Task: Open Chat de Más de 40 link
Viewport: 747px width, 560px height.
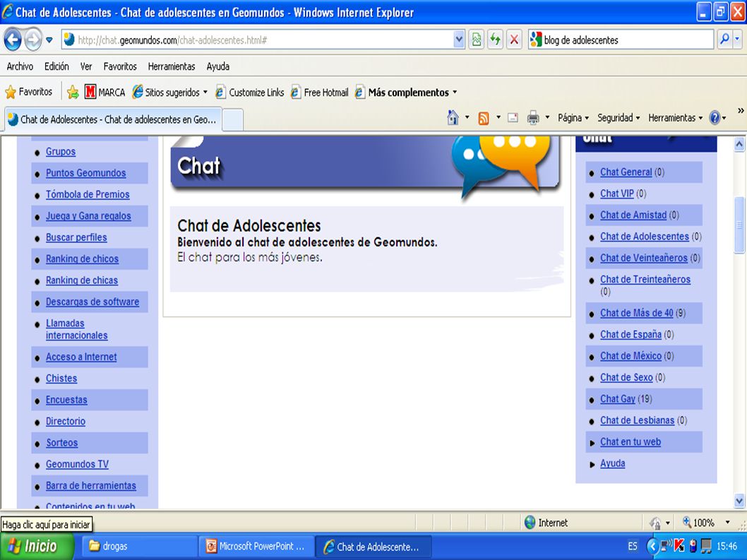Action: click(x=636, y=313)
